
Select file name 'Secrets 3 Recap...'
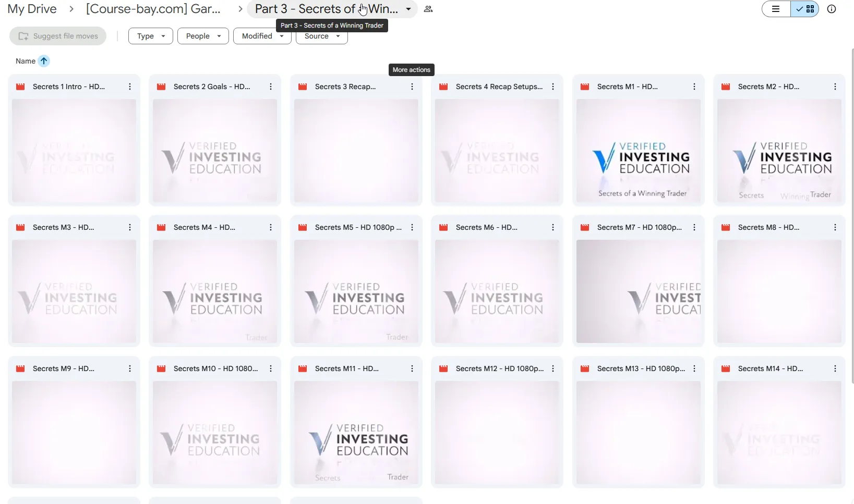click(345, 87)
